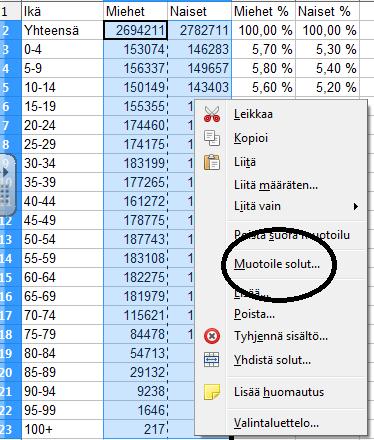Select the age group 80-84 cell

62,353
